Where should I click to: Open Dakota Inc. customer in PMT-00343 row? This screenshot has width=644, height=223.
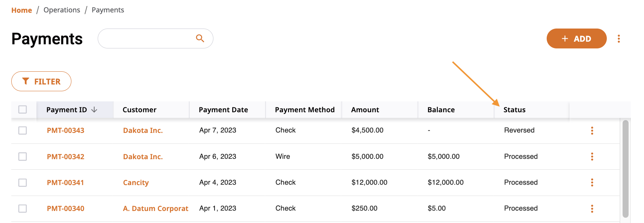tap(143, 130)
